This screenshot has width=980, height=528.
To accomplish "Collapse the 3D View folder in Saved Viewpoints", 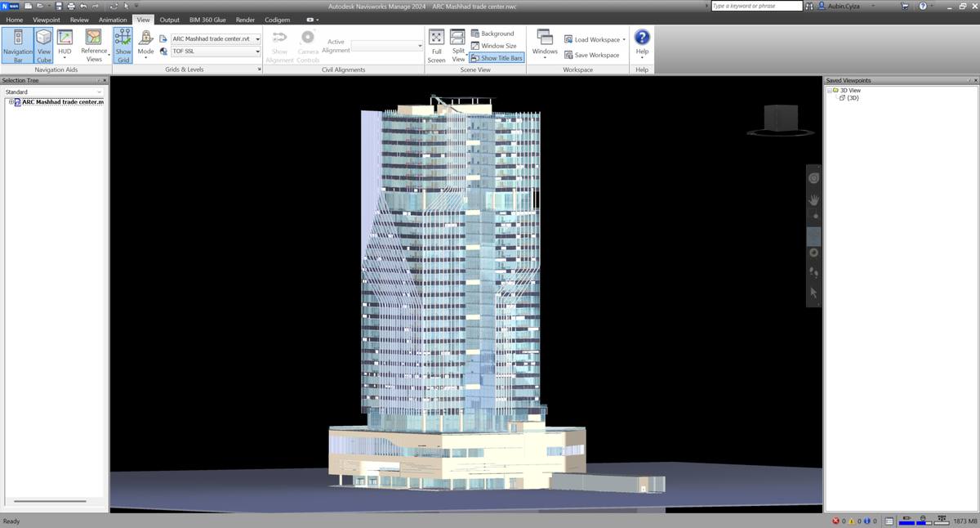I will [x=829, y=91].
